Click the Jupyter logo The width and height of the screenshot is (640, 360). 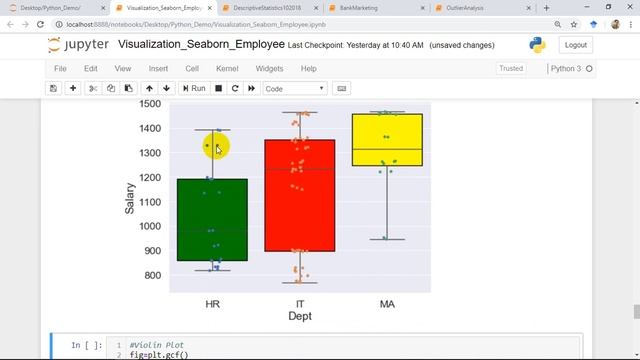(x=78, y=44)
